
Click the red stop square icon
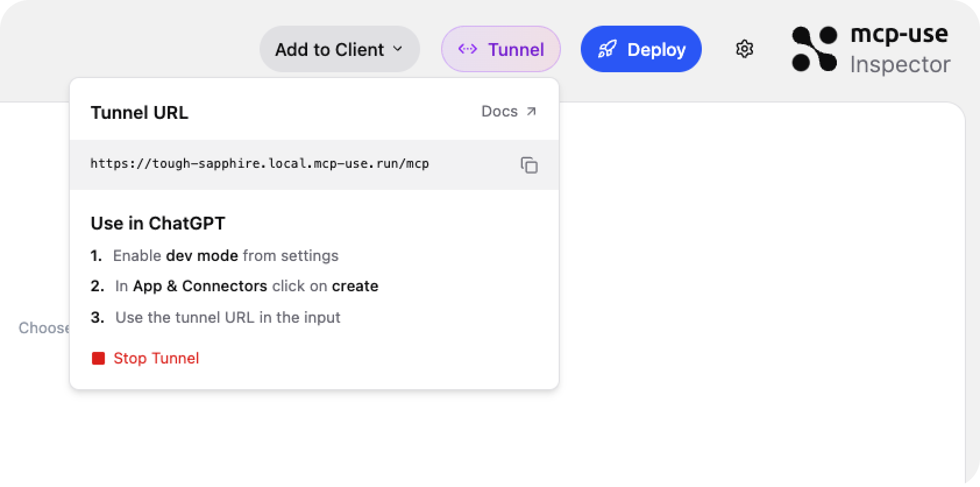coord(98,358)
